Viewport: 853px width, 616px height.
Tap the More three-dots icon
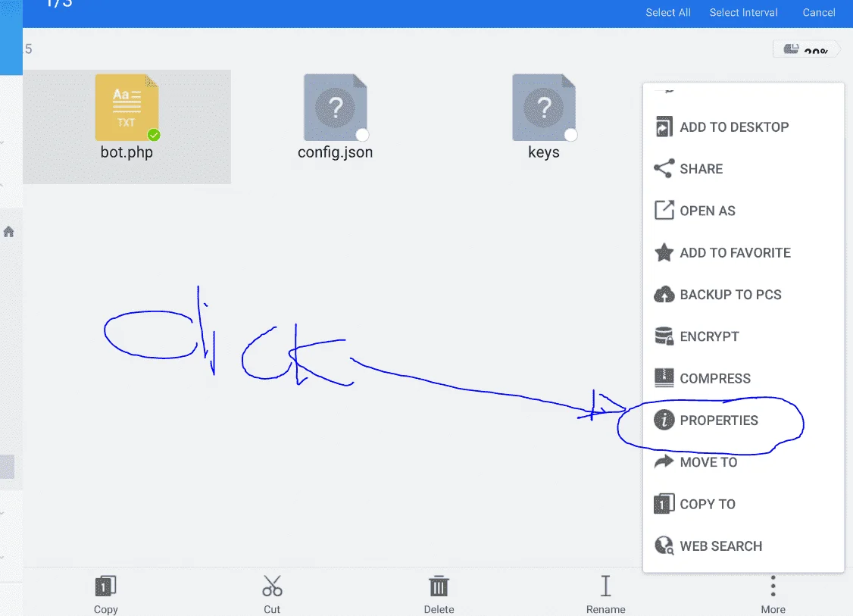point(773,586)
